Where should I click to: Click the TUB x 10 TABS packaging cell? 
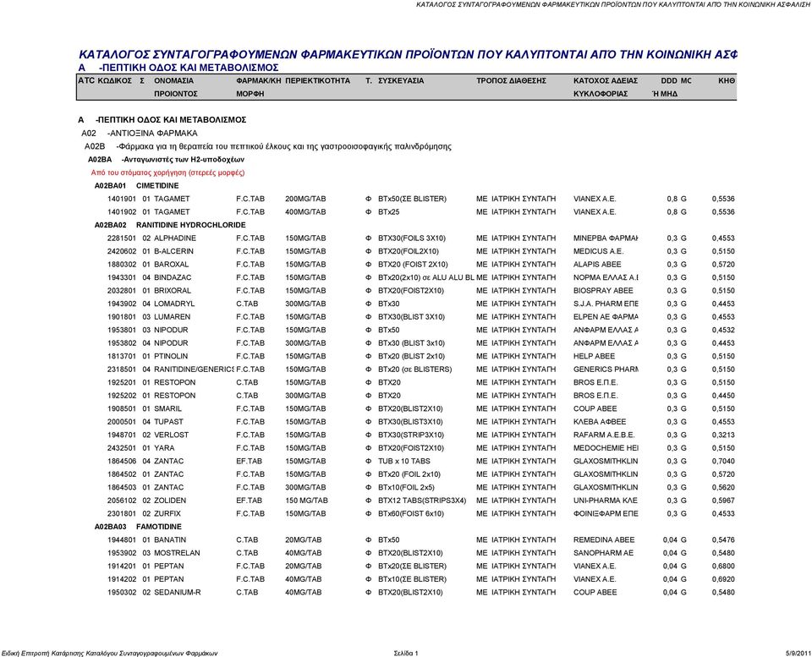click(404, 461)
